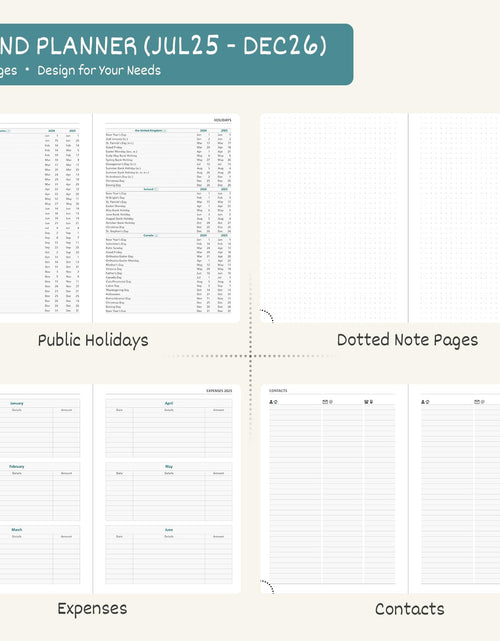
Task: Click the March expenses heading
Action: pos(17,530)
